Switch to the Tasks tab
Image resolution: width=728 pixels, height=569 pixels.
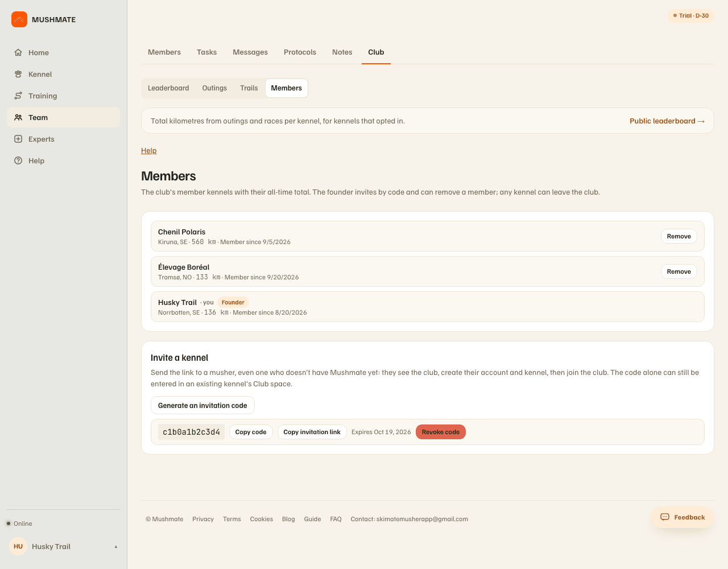pos(207,52)
